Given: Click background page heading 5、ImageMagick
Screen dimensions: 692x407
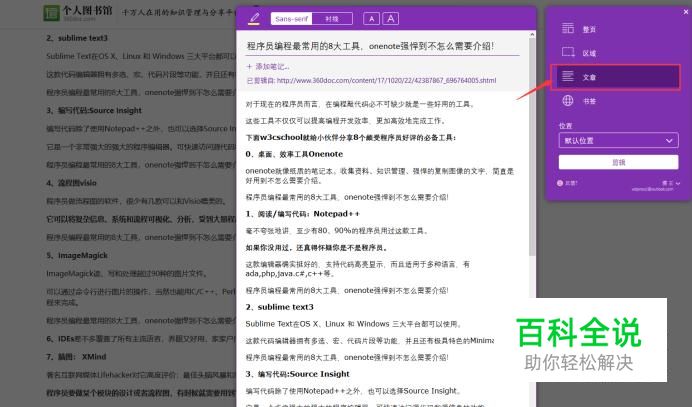Looking at the screenshot, I should coord(77,256).
